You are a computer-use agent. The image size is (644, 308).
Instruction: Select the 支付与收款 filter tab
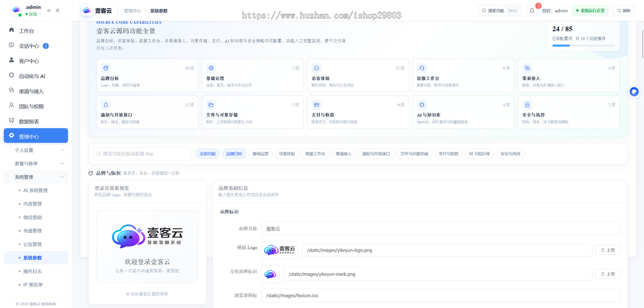[x=449, y=154]
